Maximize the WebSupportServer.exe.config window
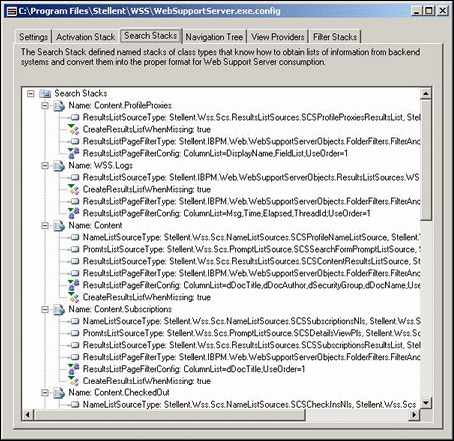 tap(429, 11)
